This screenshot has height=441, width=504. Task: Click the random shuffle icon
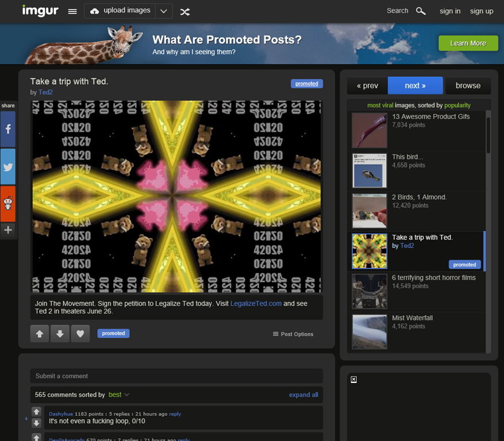(x=185, y=12)
